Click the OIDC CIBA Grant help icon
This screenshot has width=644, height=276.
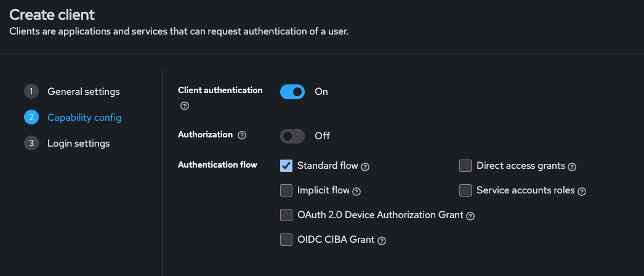(x=382, y=241)
